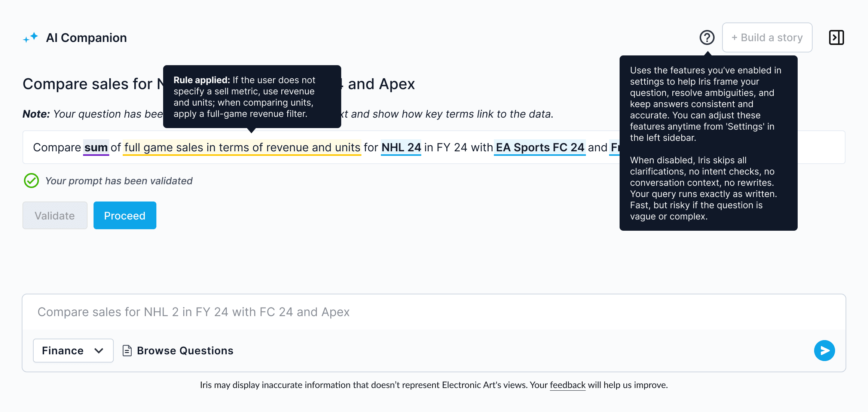Viewport: 868px width, 412px height.
Task: Select the highlighted "NHL 24" term
Action: tap(401, 148)
